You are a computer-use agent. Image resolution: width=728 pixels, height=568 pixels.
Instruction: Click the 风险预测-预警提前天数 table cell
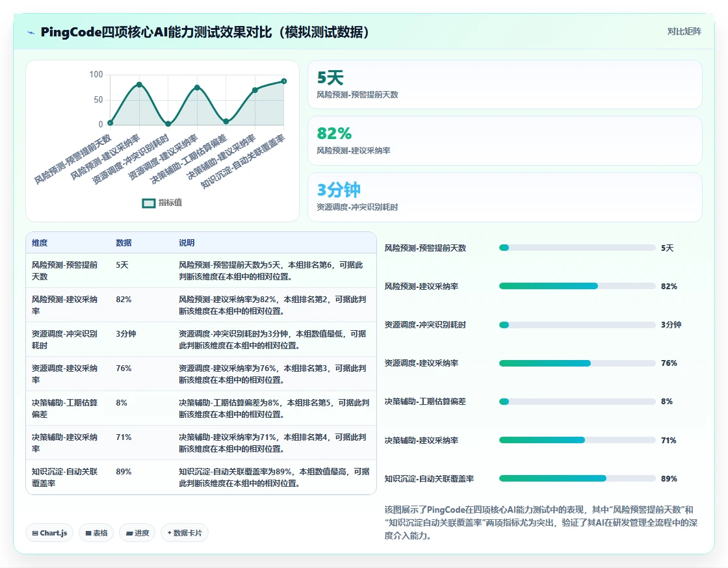click(x=64, y=270)
